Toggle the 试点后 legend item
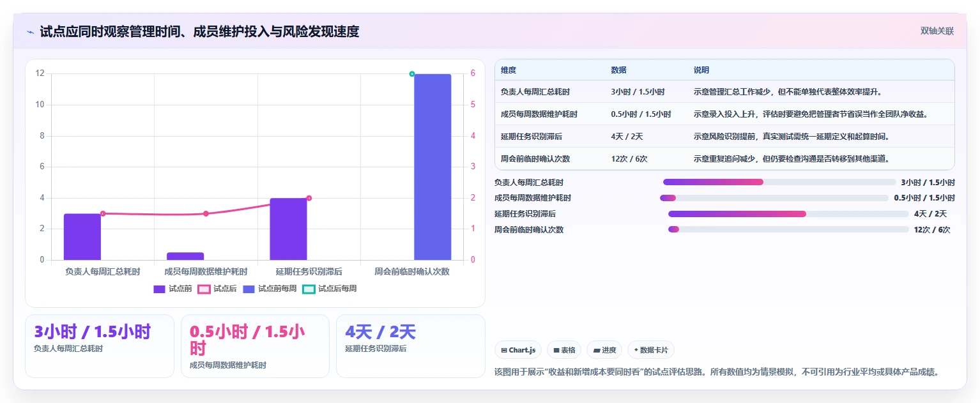Screen dimensions: 980x403 (217, 289)
